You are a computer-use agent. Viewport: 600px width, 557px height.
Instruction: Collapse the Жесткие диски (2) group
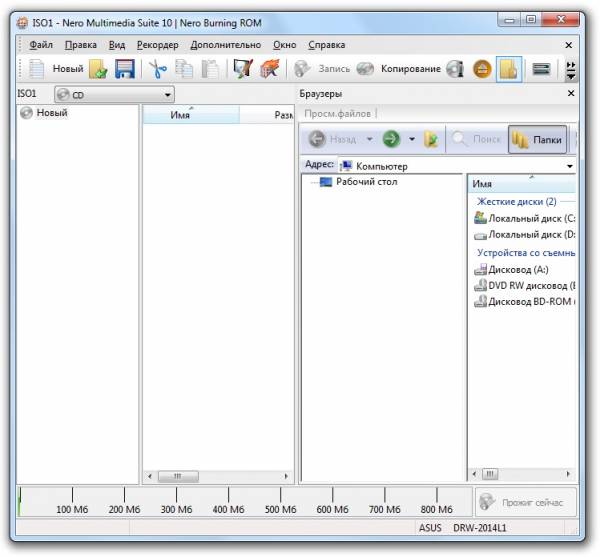click(517, 202)
